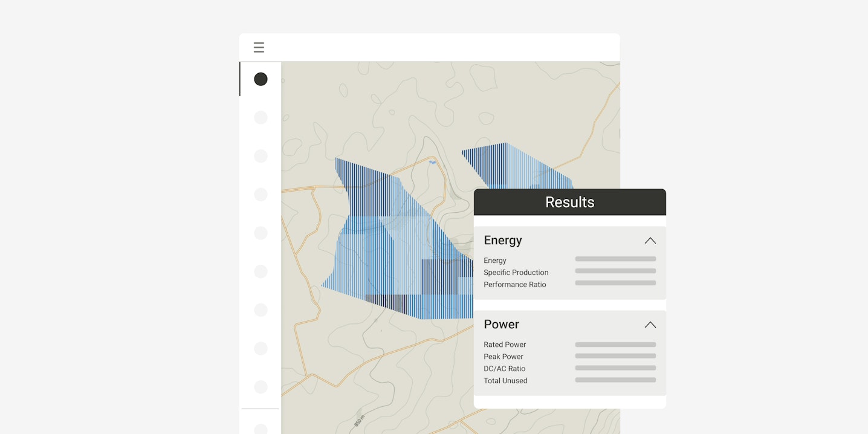Screen dimensions: 868x434
Task: Collapse the Energy section chevron
Action: 650,241
